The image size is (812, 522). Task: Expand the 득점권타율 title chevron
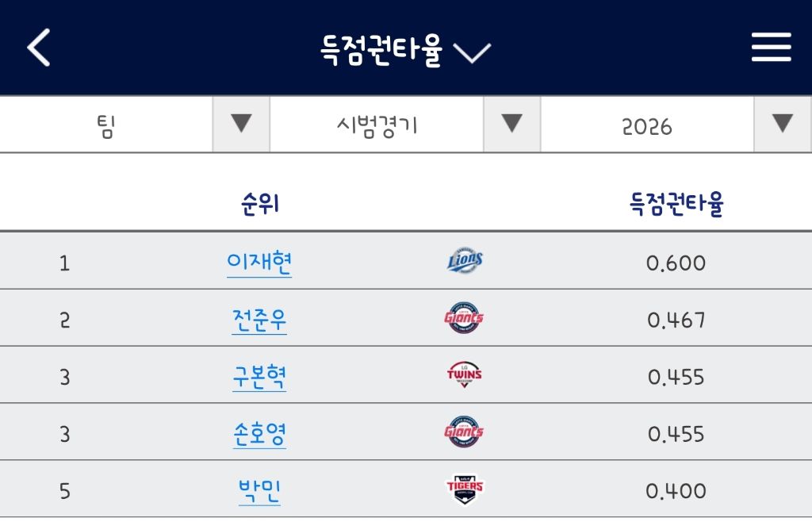pos(472,53)
